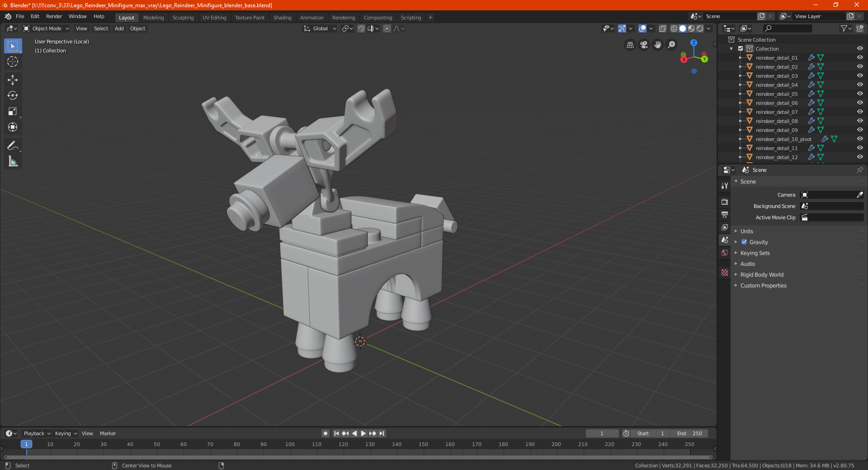The width and height of the screenshot is (868, 470).
Task: Click the blue frame 1 playhead marker
Action: click(x=26, y=444)
